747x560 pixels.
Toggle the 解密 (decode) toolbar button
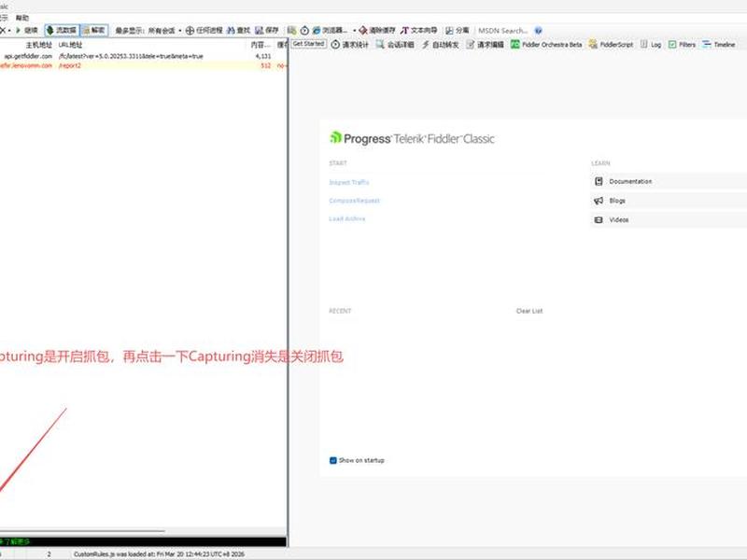pyautogui.click(x=94, y=31)
